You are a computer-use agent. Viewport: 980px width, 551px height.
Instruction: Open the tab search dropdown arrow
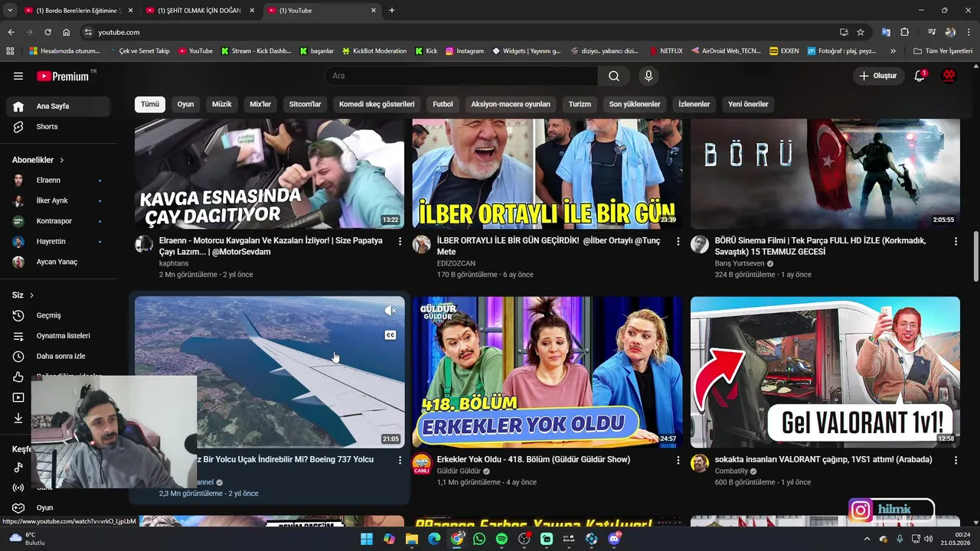click(x=10, y=10)
